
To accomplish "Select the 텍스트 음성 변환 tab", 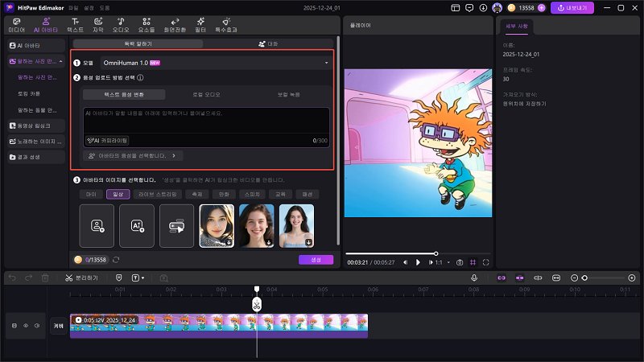I will click(124, 94).
